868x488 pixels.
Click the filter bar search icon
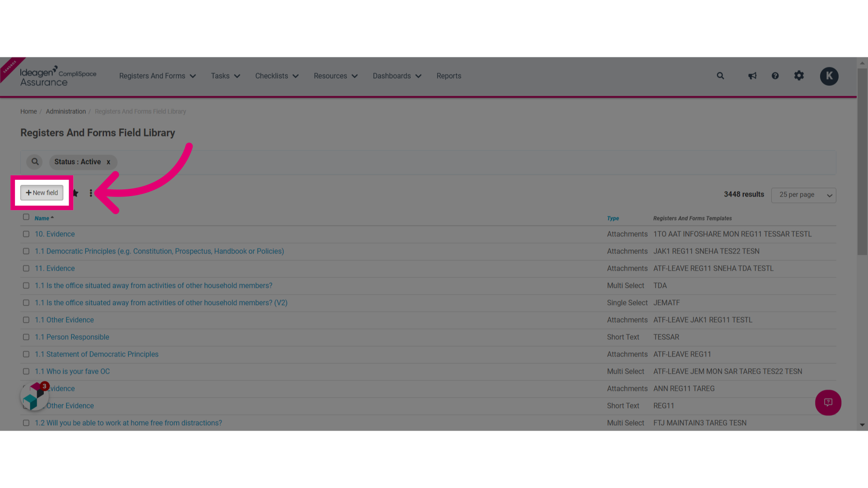(35, 162)
